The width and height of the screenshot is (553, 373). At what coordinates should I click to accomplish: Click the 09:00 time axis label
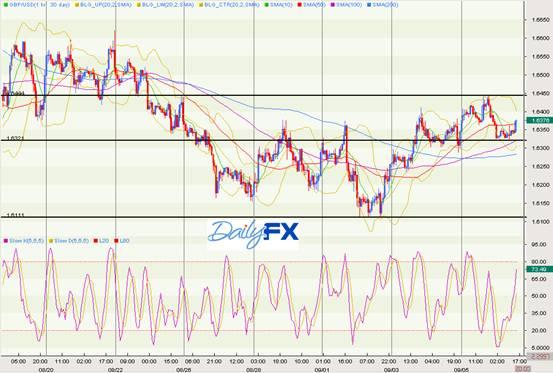(x=127, y=361)
